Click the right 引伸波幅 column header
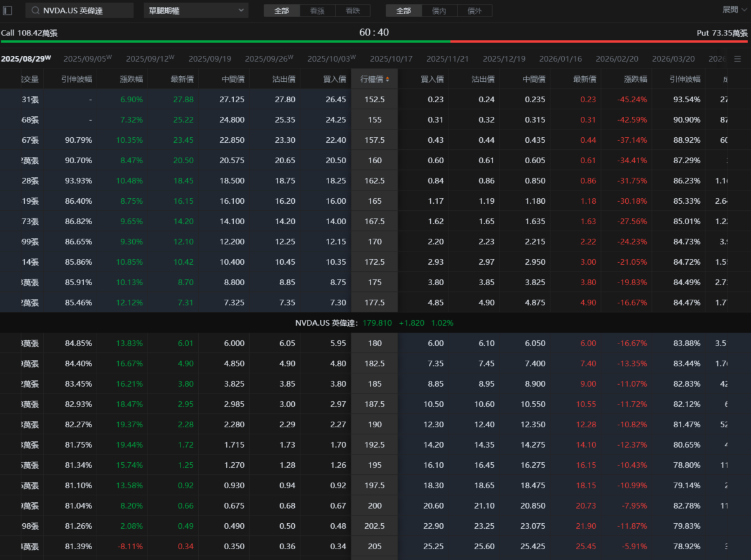Screen dimensions: 751x560 pyautogui.click(x=685, y=79)
